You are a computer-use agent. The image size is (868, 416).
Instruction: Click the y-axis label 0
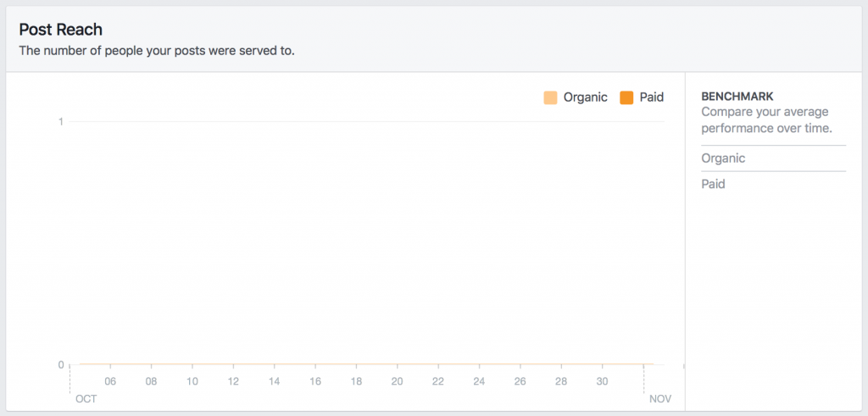point(61,365)
